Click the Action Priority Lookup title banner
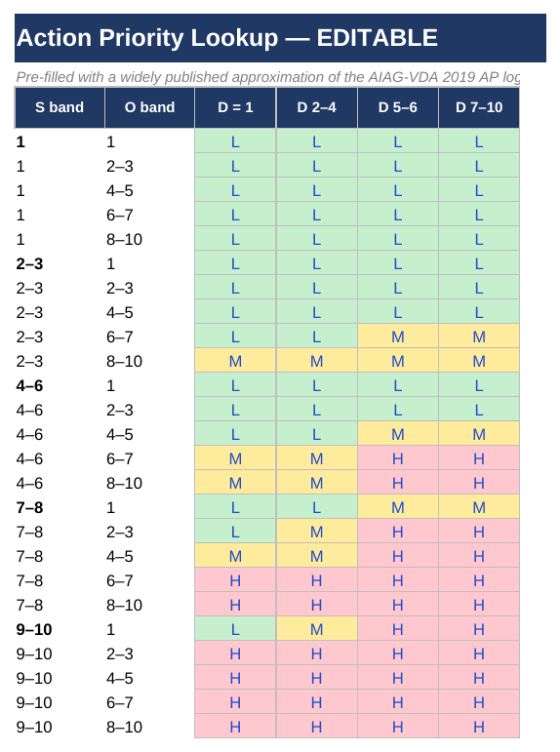Image resolution: width=560 pixels, height=752 pixels. 280,38
